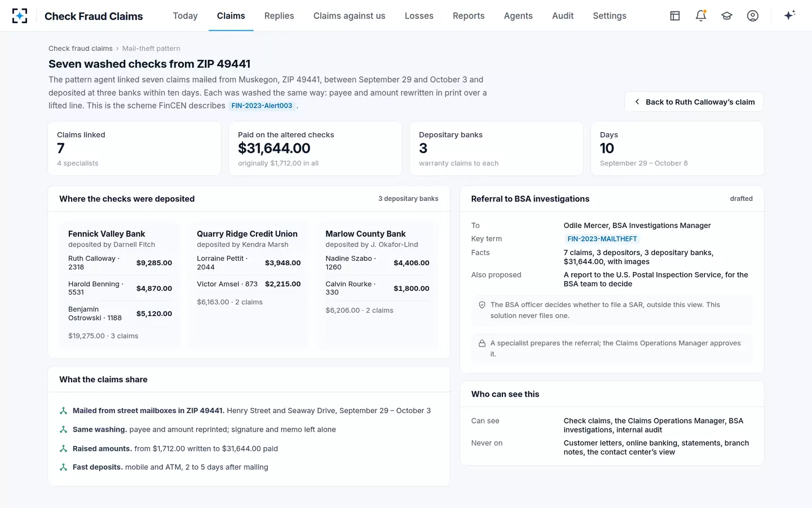Select the Calvin Rourke · 330 claim row

tap(377, 288)
